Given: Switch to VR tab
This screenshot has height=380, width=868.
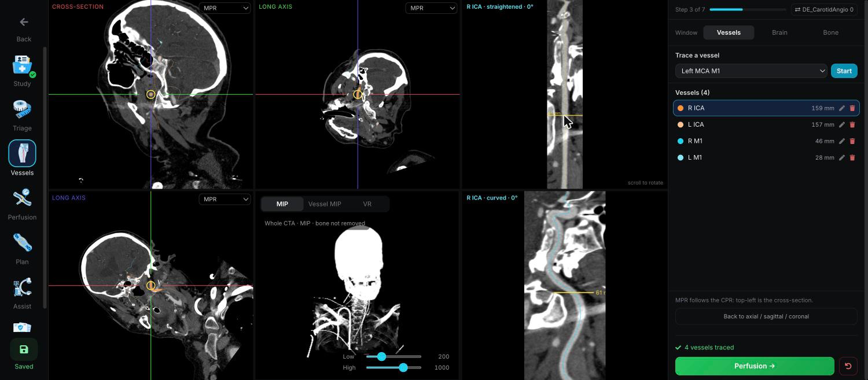Looking at the screenshot, I should coord(367,204).
